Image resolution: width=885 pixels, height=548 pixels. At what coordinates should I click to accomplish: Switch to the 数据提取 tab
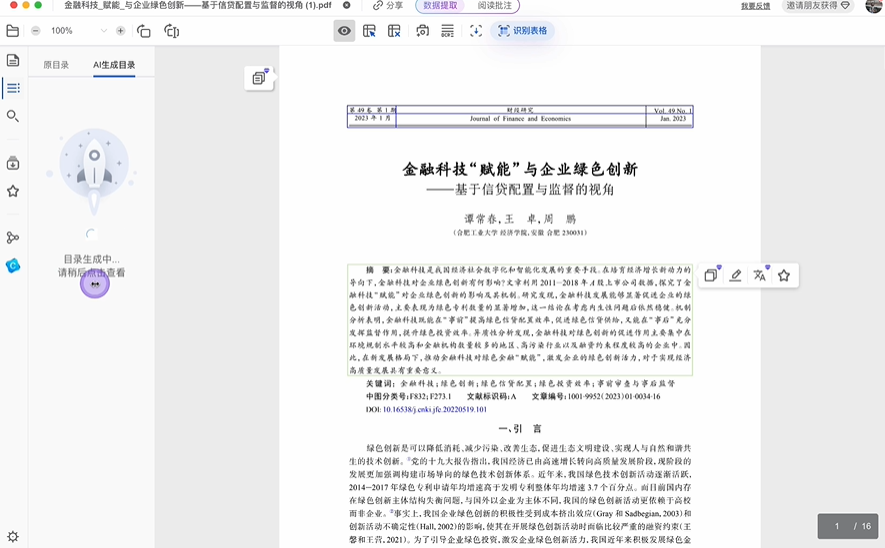click(440, 6)
